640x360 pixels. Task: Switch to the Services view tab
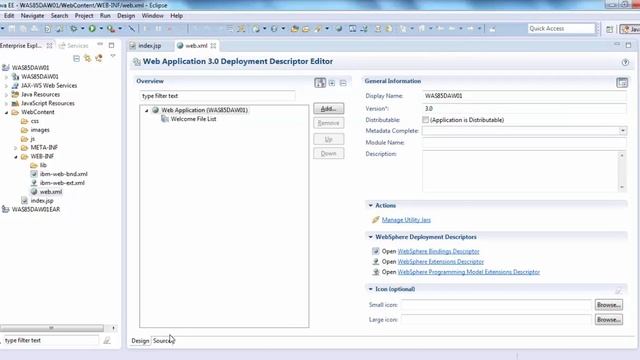[x=73, y=46]
